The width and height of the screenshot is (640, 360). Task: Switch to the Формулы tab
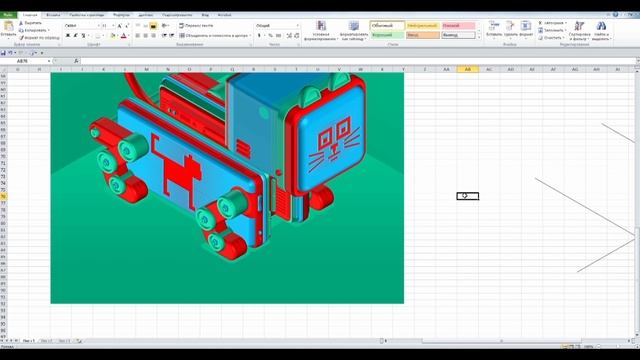(x=121, y=15)
